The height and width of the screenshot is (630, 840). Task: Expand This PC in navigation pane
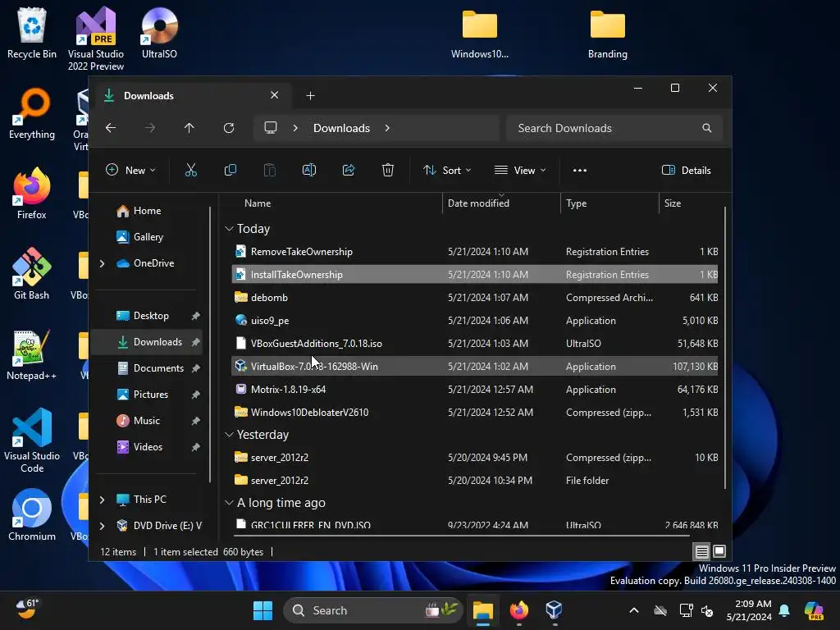[x=102, y=500]
